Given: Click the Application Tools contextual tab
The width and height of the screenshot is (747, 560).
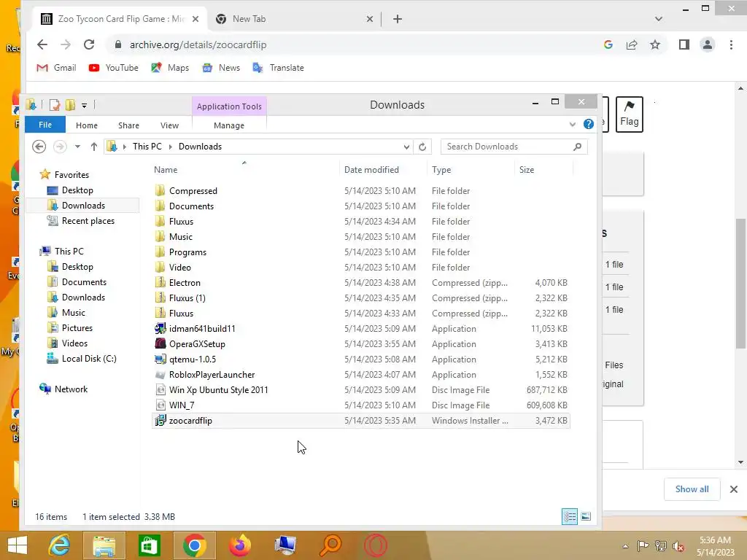Looking at the screenshot, I should point(229,106).
